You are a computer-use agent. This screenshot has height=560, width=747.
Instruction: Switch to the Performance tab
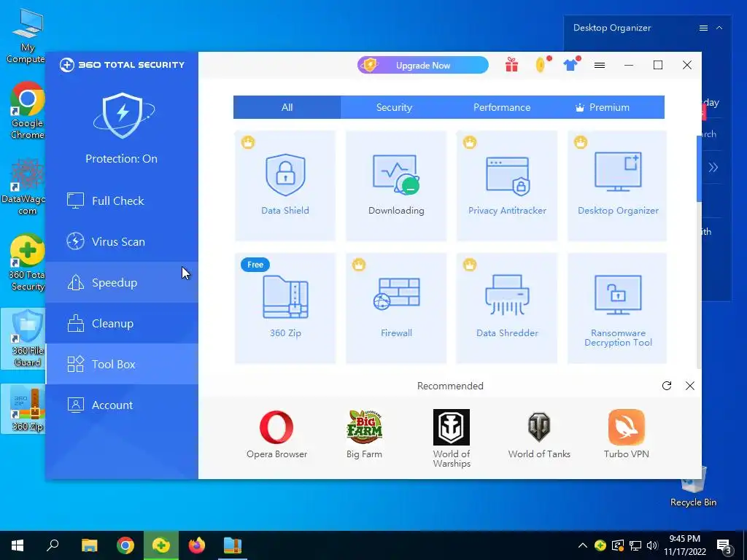click(x=502, y=107)
